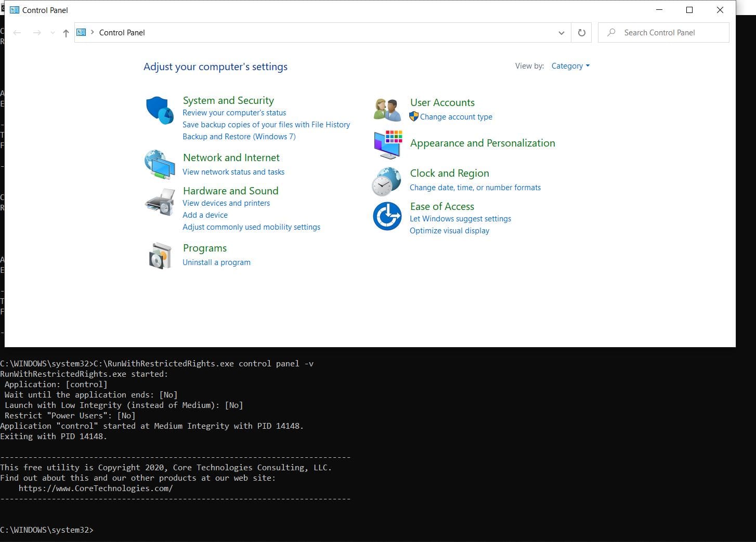This screenshot has height=542, width=756.
Task: Open the Hardware and Sound printer icon
Action: coord(160,202)
